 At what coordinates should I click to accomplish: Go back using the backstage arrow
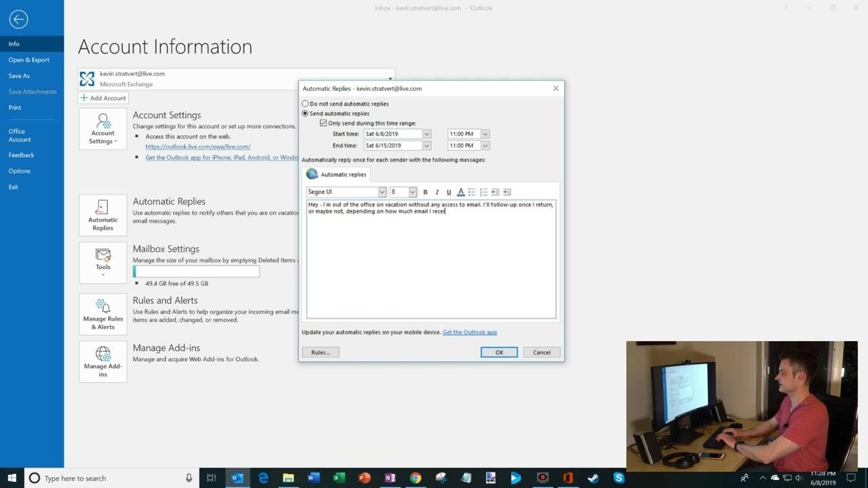[18, 19]
